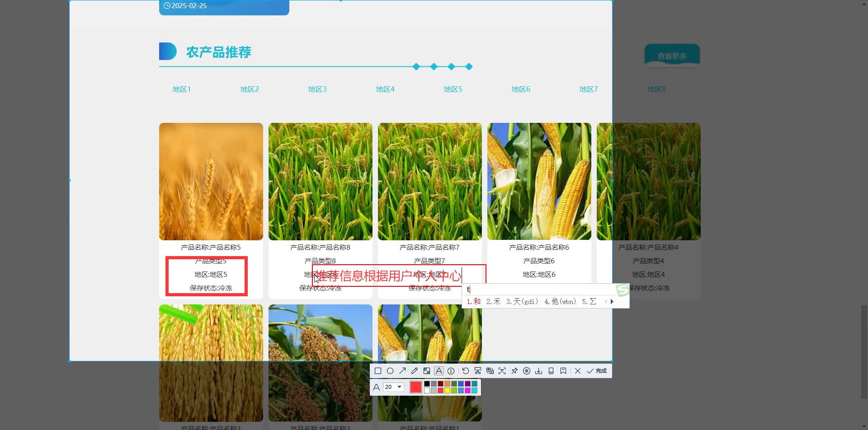Screen dimensions: 868x430
Task: Click the 产品名称:产品名称8 title
Action: (320, 248)
